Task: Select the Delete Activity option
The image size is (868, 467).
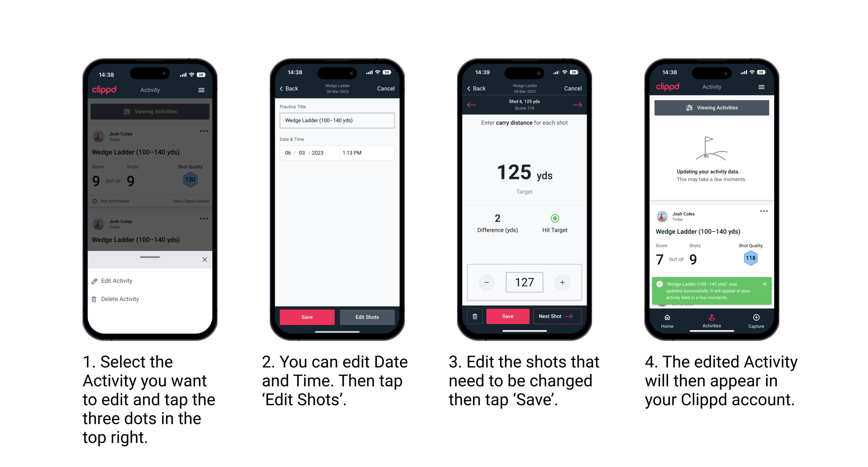Action: (x=119, y=298)
